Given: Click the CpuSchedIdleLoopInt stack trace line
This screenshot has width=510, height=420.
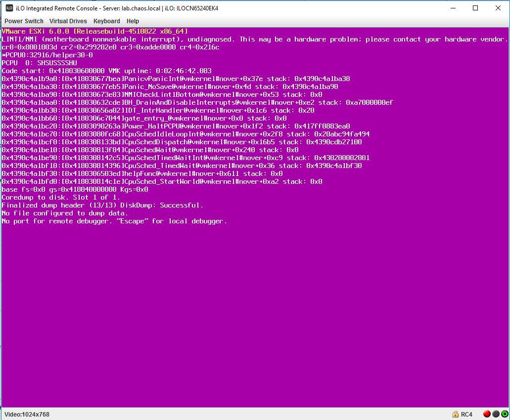Looking at the screenshot, I should tap(185, 134).
